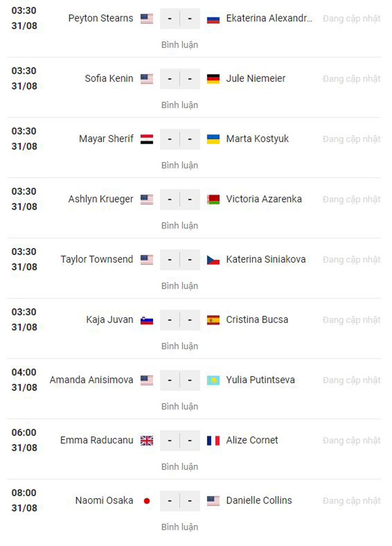Click the score box for Anisimova vs Putintseva
This screenshot has width=392, height=546.
180,380
